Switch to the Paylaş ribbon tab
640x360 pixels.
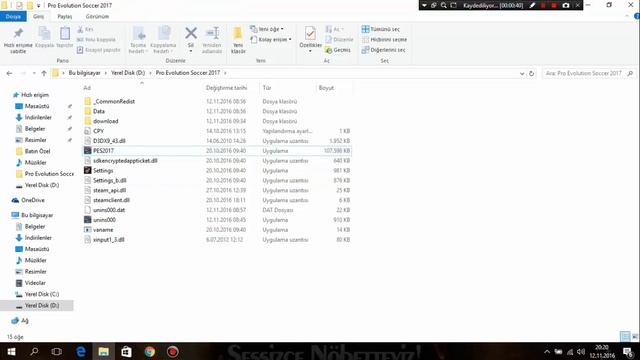(64, 17)
